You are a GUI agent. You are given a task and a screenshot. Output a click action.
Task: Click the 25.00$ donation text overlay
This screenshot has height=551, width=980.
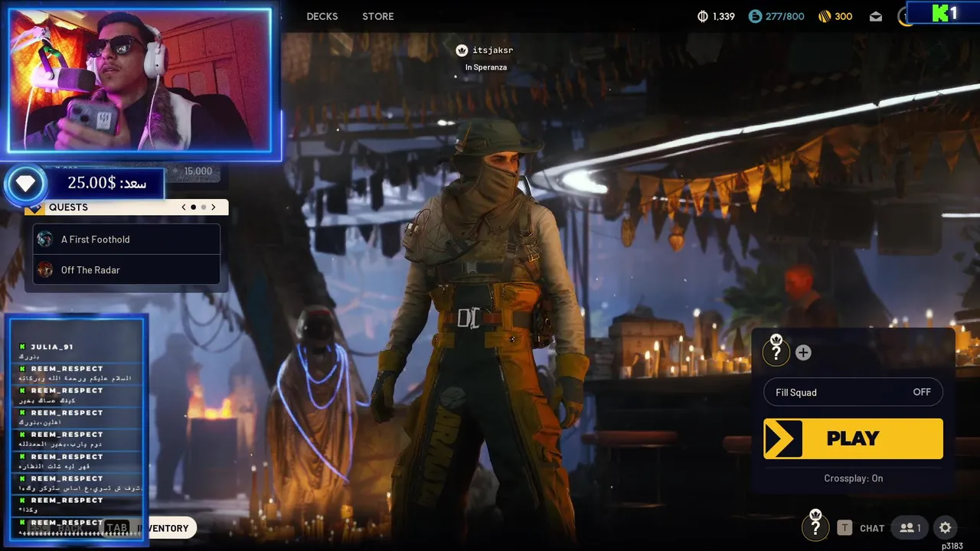point(107,184)
